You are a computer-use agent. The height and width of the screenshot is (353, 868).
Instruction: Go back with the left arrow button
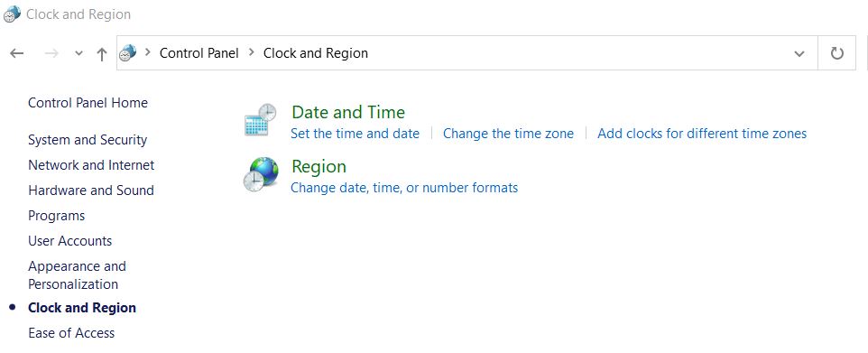coord(17,53)
